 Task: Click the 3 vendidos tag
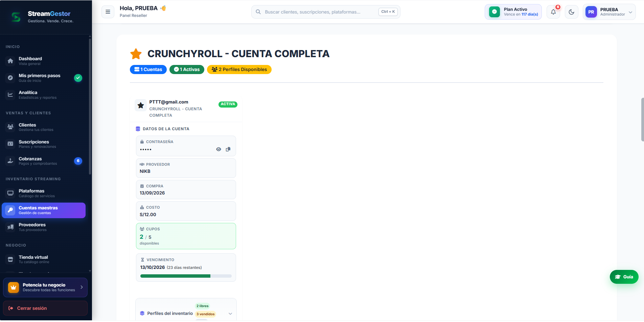pyautogui.click(x=205, y=314)
